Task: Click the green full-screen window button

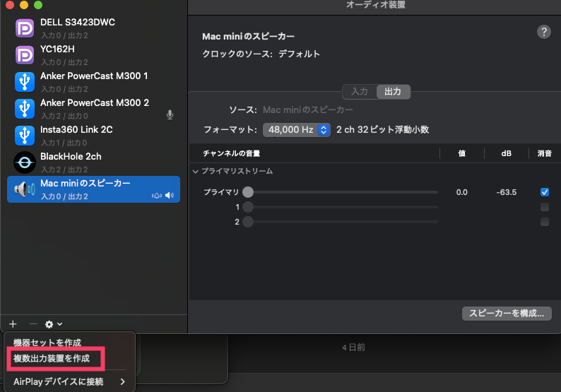Action: (x=38, y=5)
